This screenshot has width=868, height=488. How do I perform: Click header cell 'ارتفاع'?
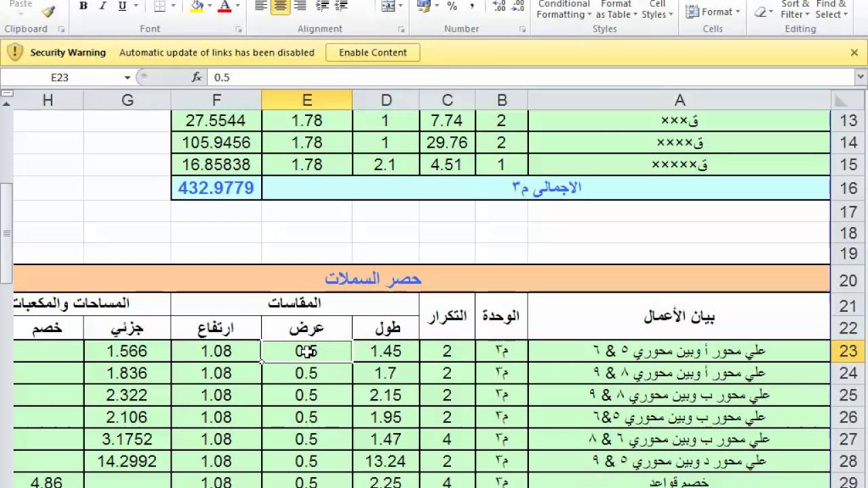(x=216, y=328)
